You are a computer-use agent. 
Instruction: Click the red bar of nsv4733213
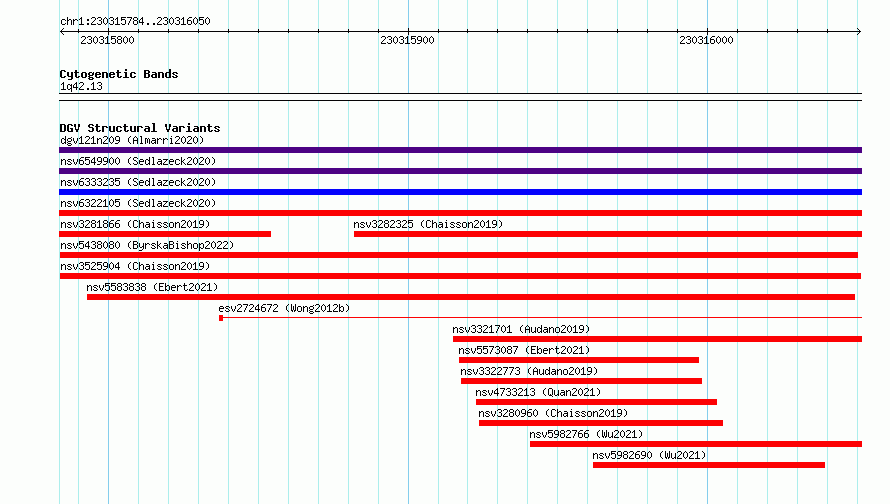coord(597,402)
